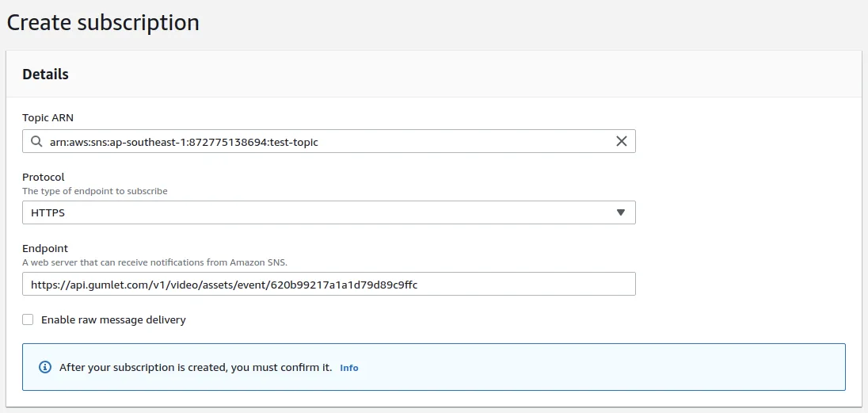Select the HTTPS text in Protocol combo box

click(x=48, y=212)
